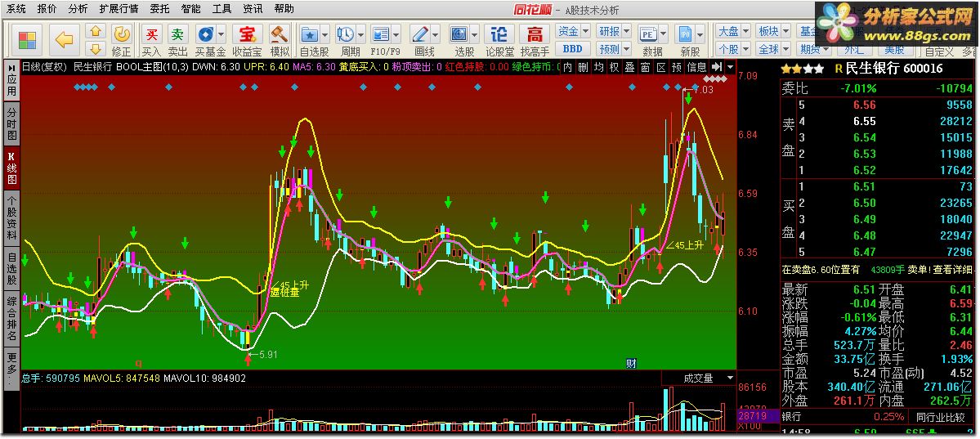This screenshot has height=439, width=980.
Task: Click the arrow-to-bar icon beside 信息
Action: pos(716,66)
